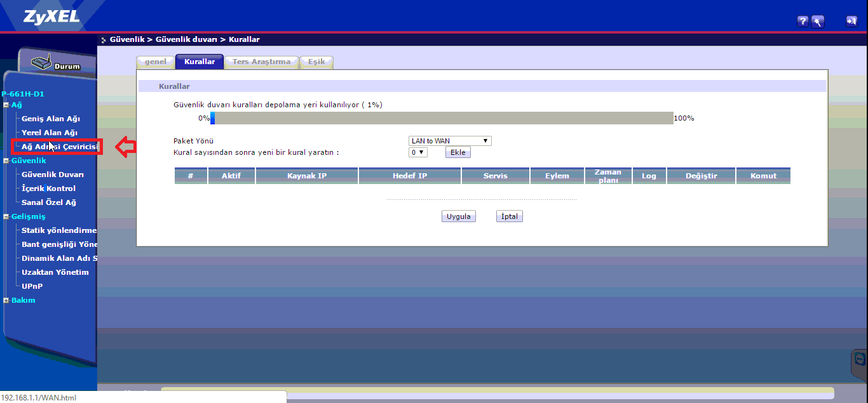Viewport: 868px width, 403px height.
Task: Switch to the genel tab
Action: [x=155, y=62]
